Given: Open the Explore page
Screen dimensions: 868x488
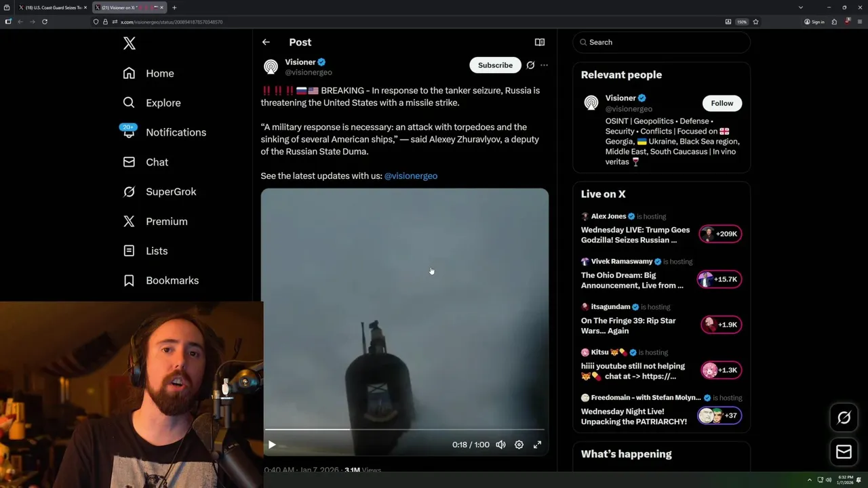Looking at the screenshot, I should pyautogui.click(x=152, y=103).
